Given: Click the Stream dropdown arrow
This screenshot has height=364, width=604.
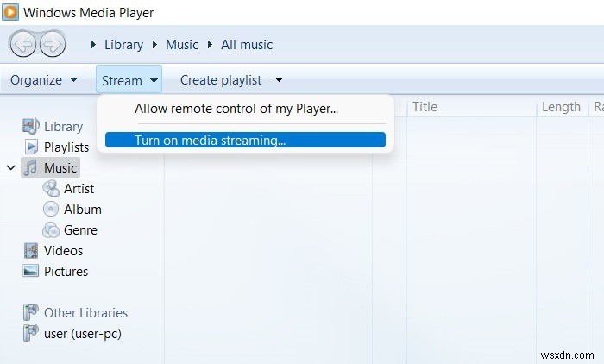Looking at the screenshot, I should (x=154, y=80).
